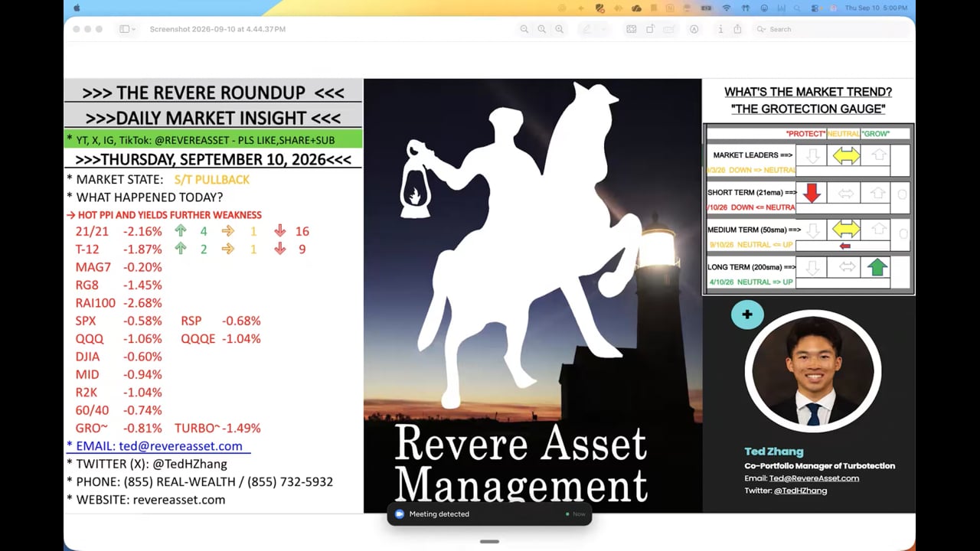980x551 pixels.
Task: Click the RAI100 -2.68% value
Action: pos(142,303)
